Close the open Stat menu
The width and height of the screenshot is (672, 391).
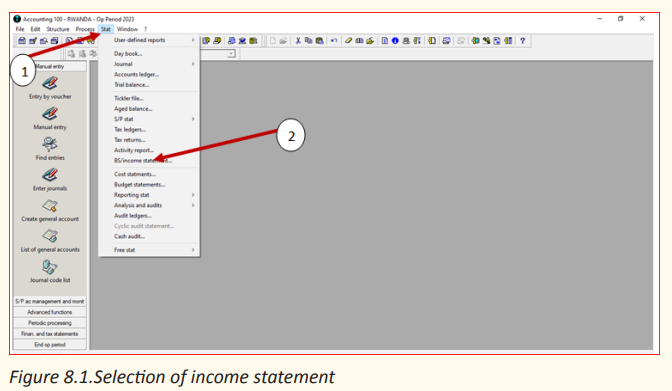[x=106, y=29]
